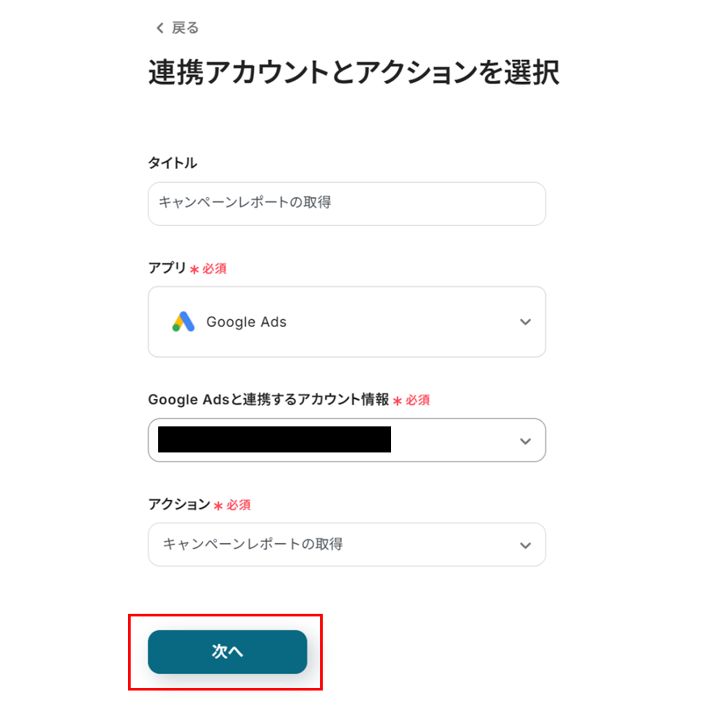Click the タイトル field label
Viewport: 728px width, 721px height.
coord(172,163)
